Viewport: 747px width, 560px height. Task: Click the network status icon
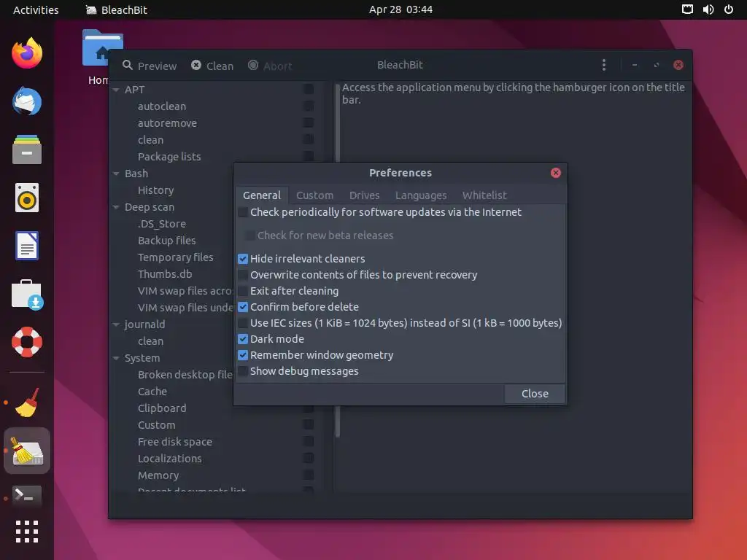tap(687, 9)
